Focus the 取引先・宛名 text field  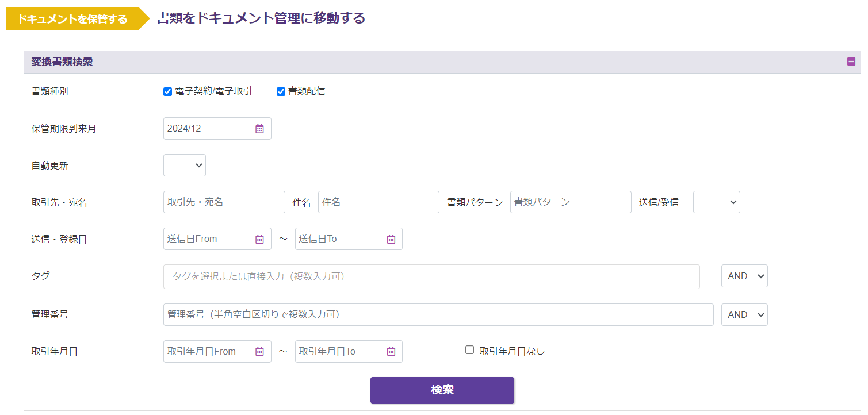[x=224, y=202]
